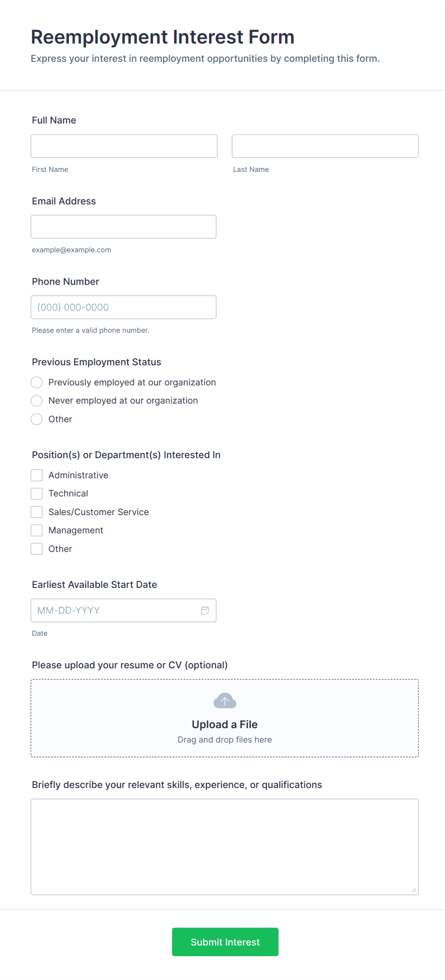The width and height of the screenshot is (445, 980).
Task: Choose Other employment status radio button
Action: coord(37,419)
